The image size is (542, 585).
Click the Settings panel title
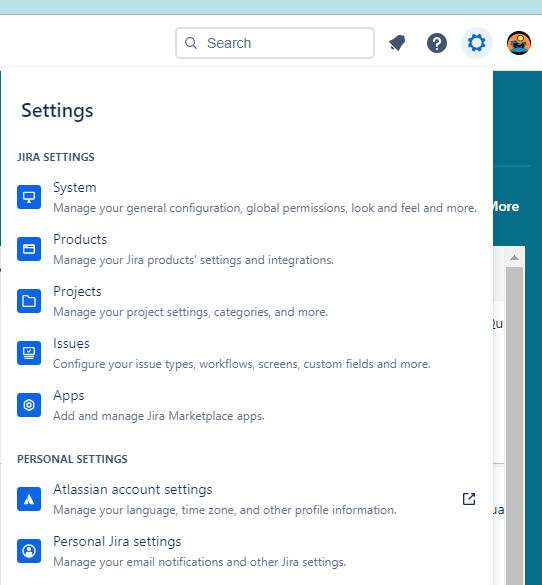[57, 111]
